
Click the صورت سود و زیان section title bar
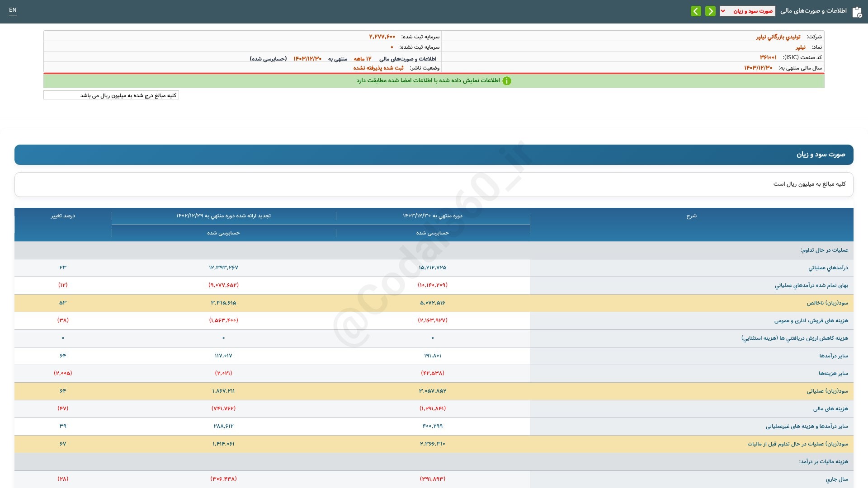[x=434, y=155]
